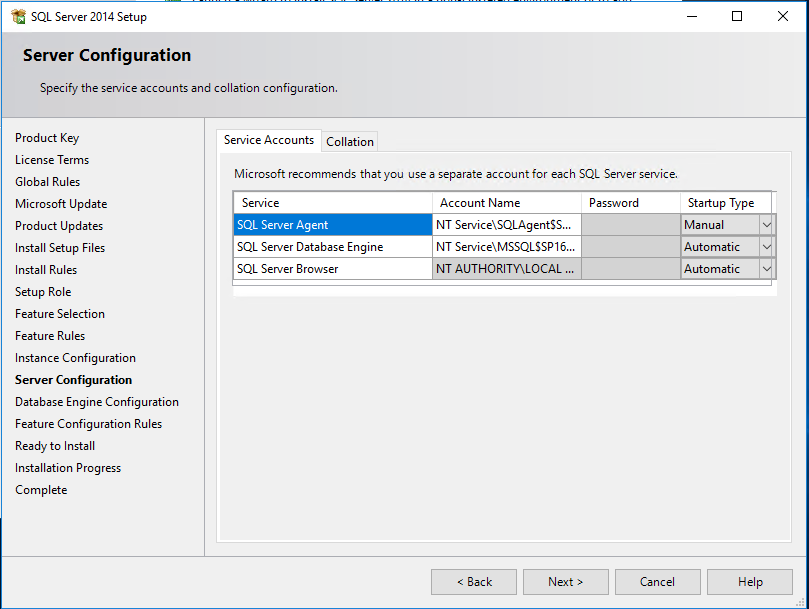809x609 pixels.
Task: Open Help for this setup page
Action: (x=750, y=582)
